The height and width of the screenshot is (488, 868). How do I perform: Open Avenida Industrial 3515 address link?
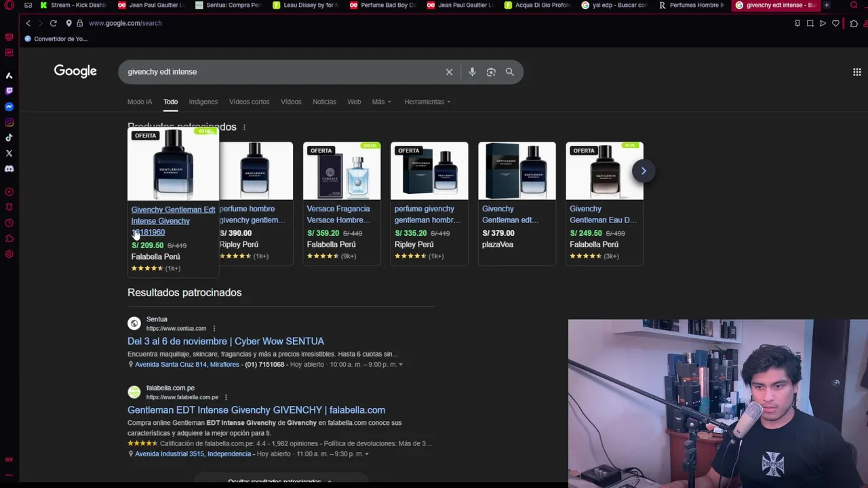click(193, 454)
